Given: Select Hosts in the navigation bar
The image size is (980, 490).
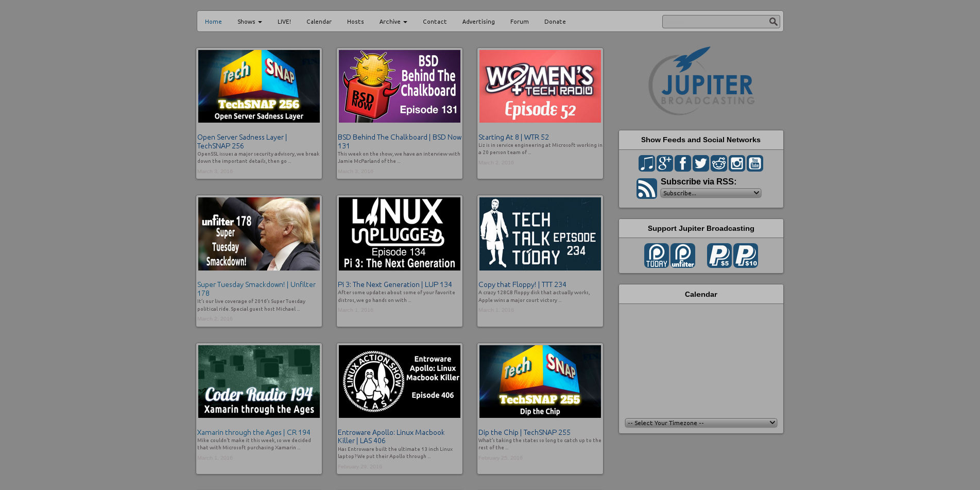Looking at the screenshot, I should pos(355,22).
